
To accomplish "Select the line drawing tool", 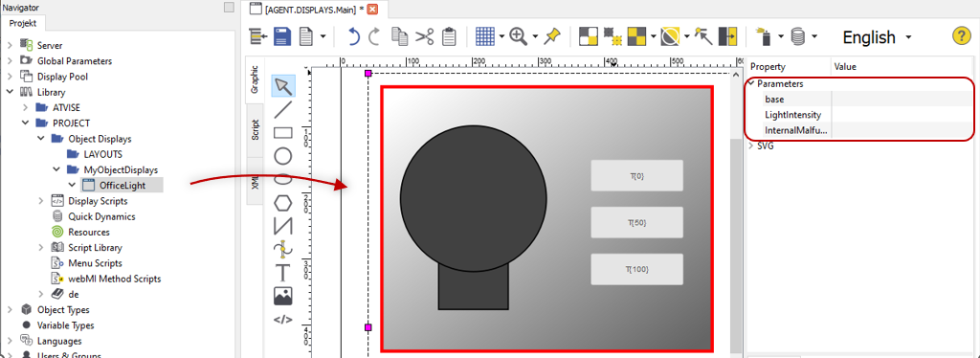I will click(x=283, y=110).
